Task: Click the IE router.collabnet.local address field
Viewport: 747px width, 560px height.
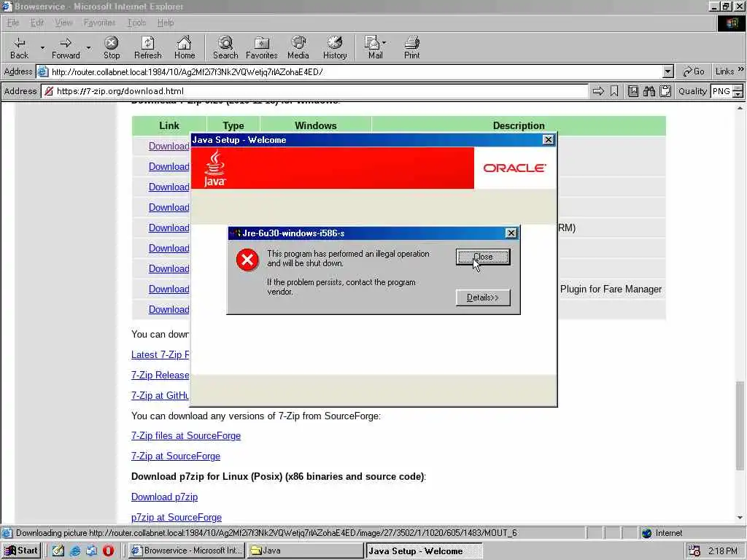Action: (x=355, y=72)
